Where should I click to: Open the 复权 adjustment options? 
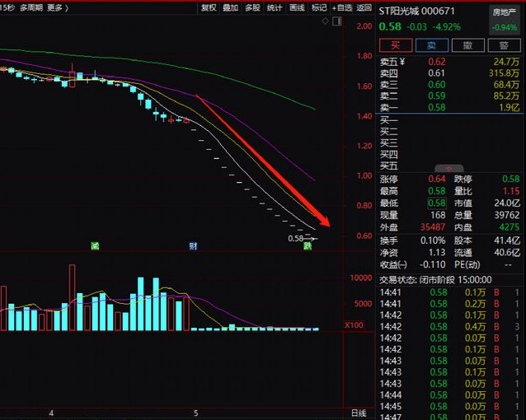pyautogui.click(x=209, y=7)
